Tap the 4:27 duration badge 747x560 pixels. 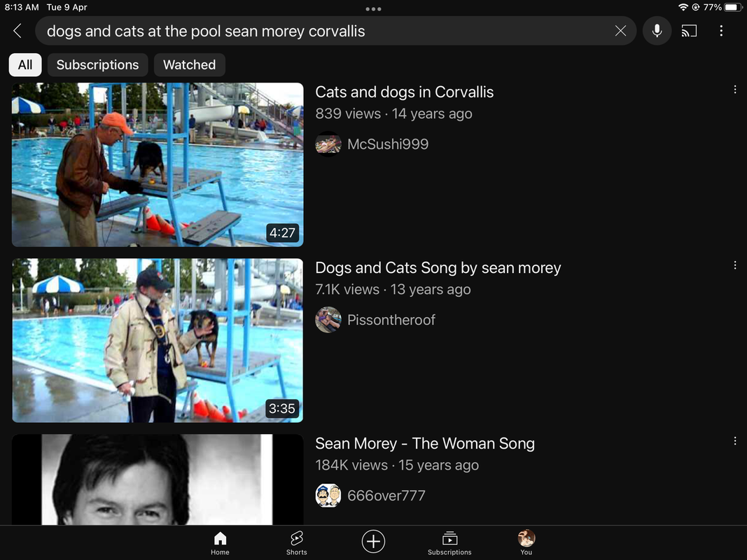point(283,233)
